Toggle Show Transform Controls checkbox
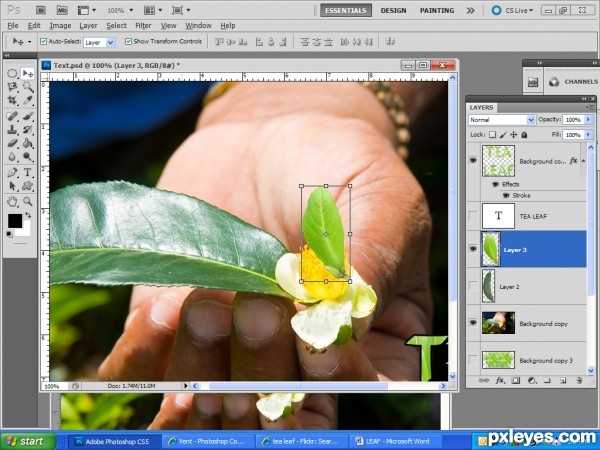Viewport: 600px width, 450px height. coord(129,41)
